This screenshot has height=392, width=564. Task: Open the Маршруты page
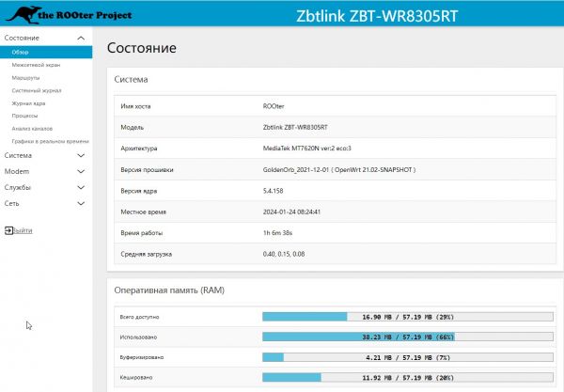point(25,78)
